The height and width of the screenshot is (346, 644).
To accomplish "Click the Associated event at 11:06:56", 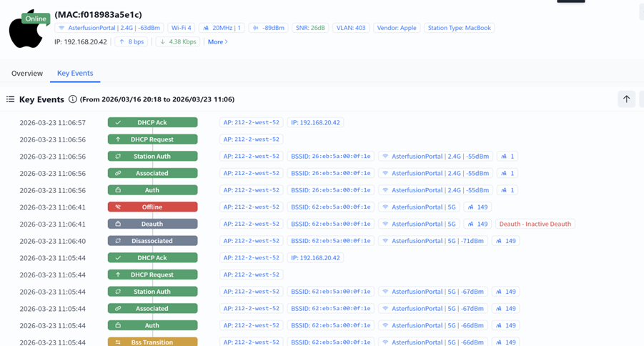I will (x=152, y=173).
